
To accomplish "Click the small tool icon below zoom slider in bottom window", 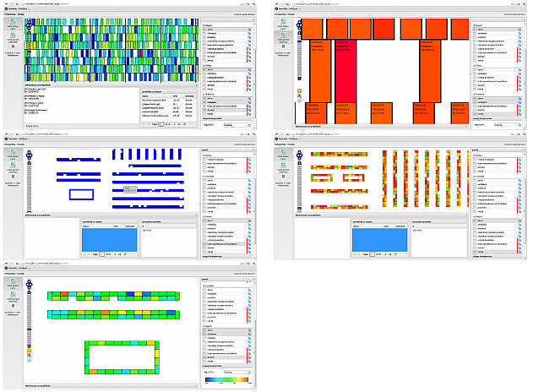I will coord(29,351).
